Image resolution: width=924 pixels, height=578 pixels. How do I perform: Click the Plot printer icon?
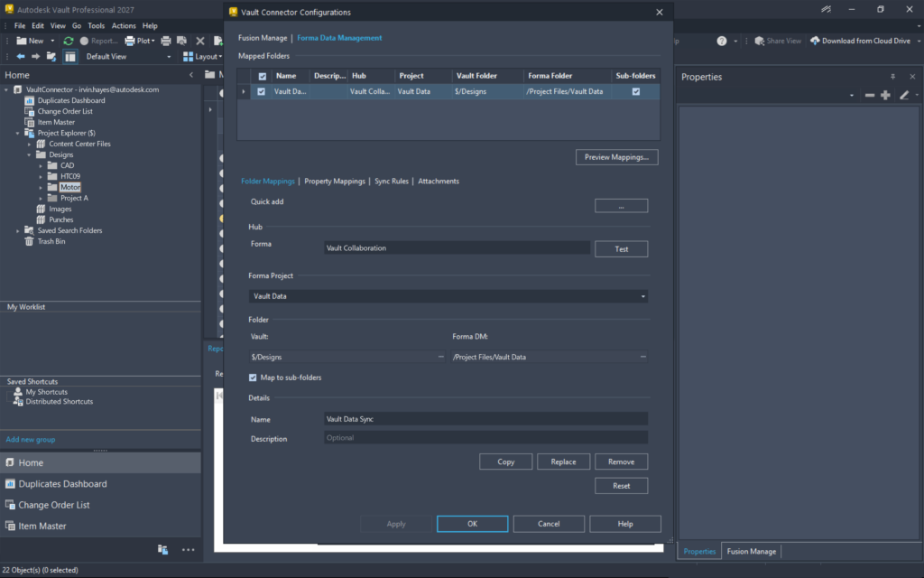130,41
